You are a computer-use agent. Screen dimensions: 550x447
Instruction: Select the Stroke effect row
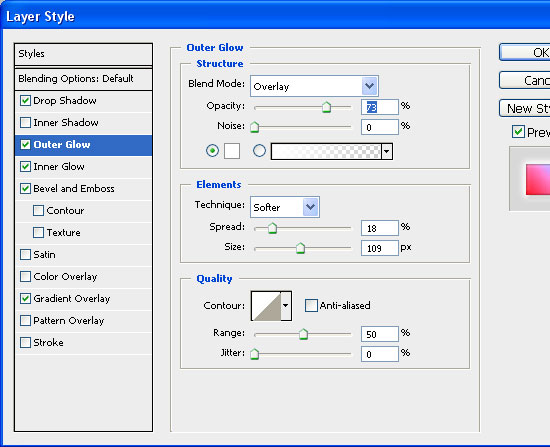click(83, 343)
